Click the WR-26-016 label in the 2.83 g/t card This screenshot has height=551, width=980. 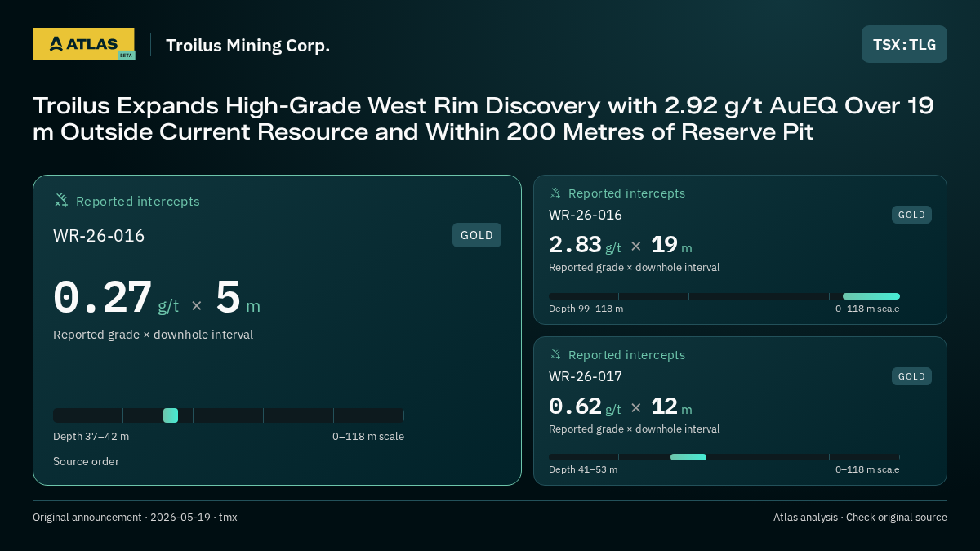[586, 215]
